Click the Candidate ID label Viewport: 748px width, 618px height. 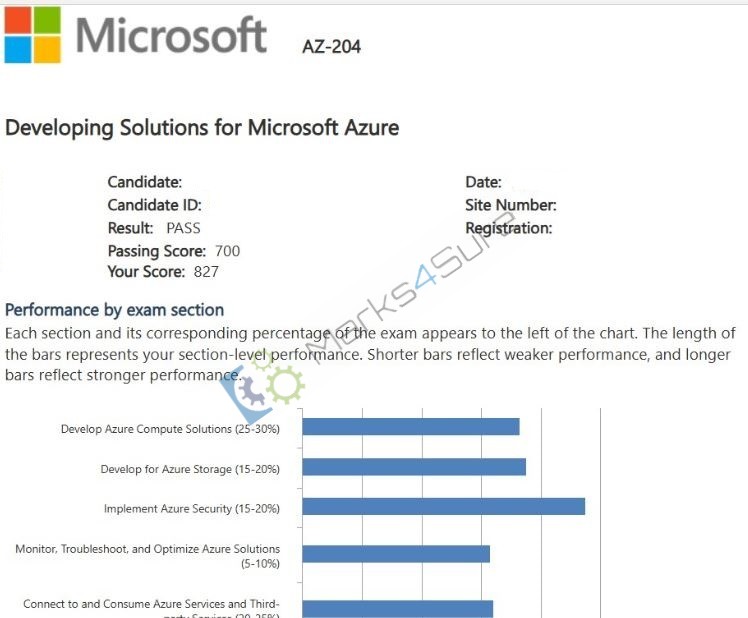tap(155, 205)
